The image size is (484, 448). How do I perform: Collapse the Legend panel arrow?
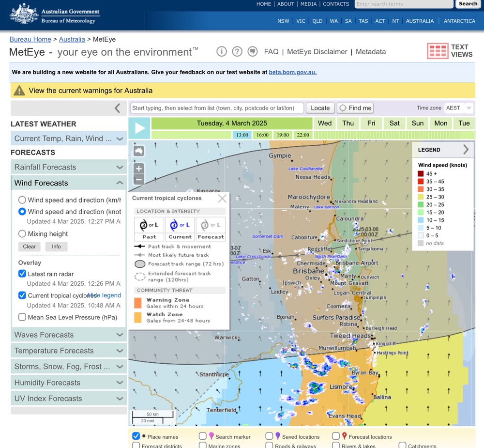pyautogui.click(x=466, y=150)
